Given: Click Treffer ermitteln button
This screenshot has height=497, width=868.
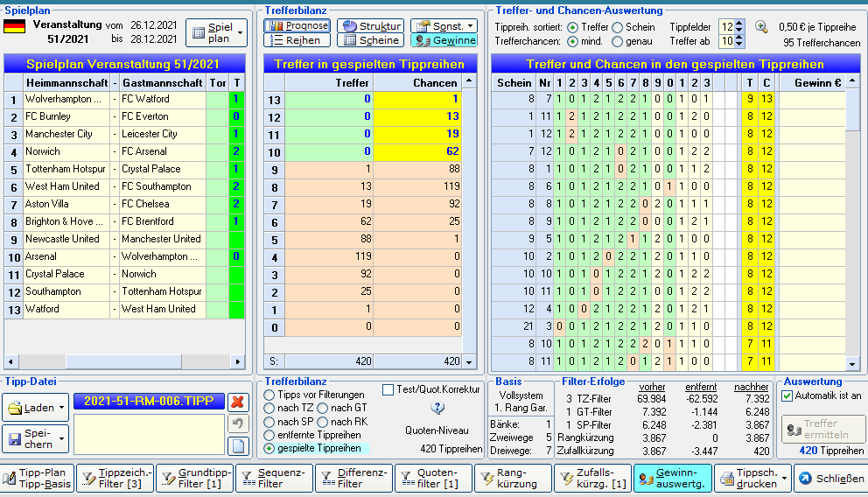Looking at the screenshot, I should tap(823, 429).
